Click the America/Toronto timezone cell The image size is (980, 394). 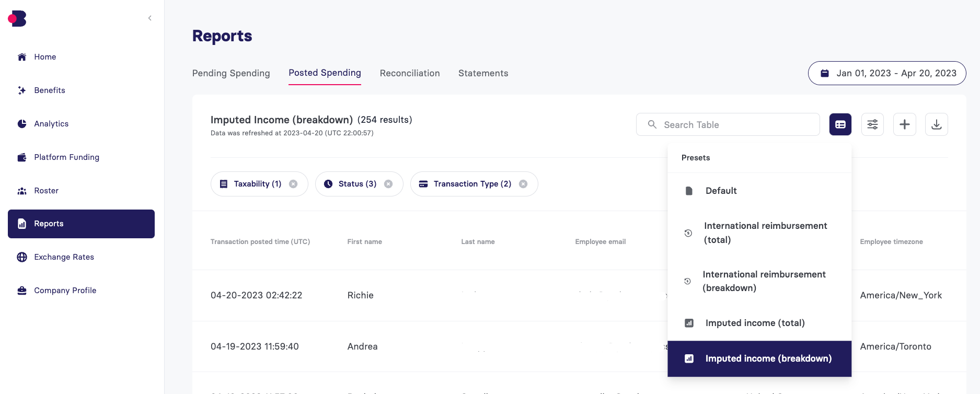click(x=896, y=346)
